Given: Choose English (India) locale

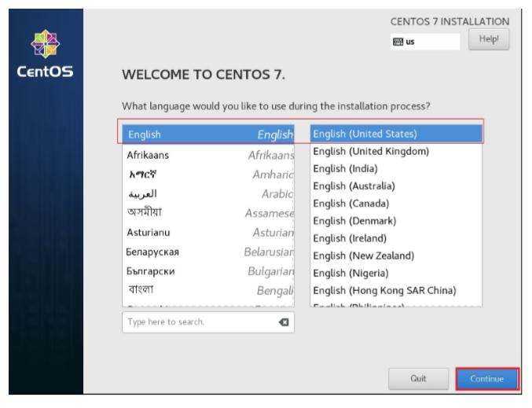Looking at the screenshot, I should pos(396,169).
